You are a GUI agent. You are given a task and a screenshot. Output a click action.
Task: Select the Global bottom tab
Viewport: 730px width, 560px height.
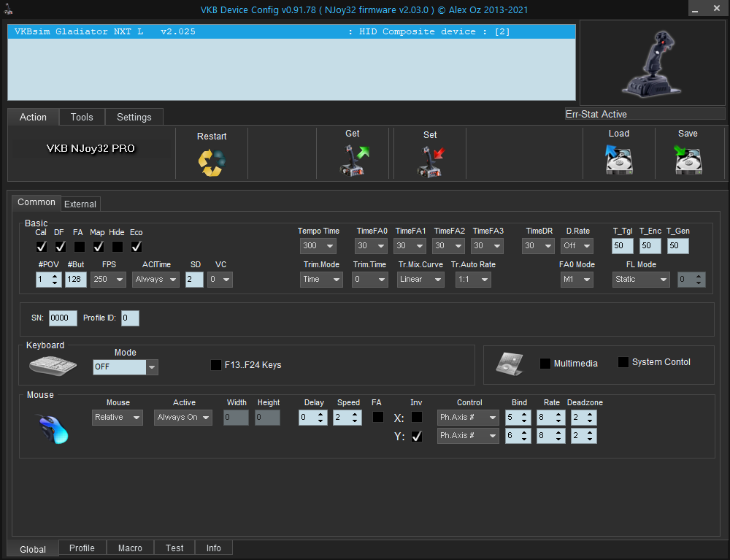33,549
